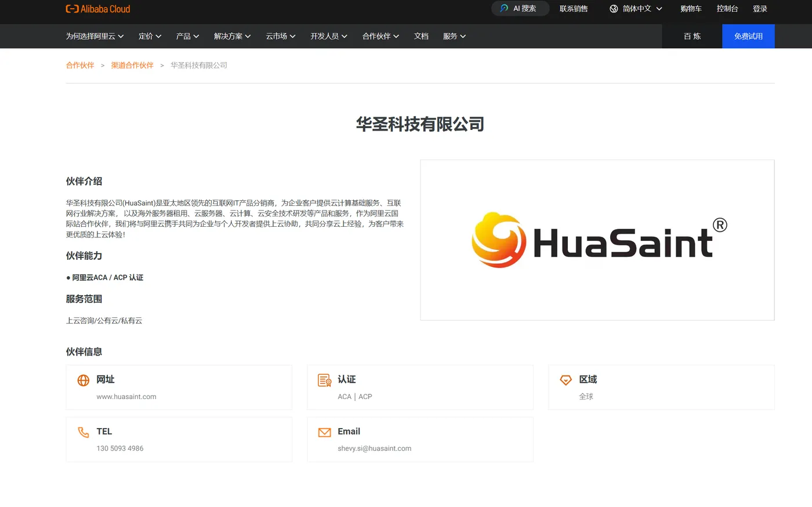Click the Email envelope icon
This screenshot has width=812, height=507.
[325, 432]
